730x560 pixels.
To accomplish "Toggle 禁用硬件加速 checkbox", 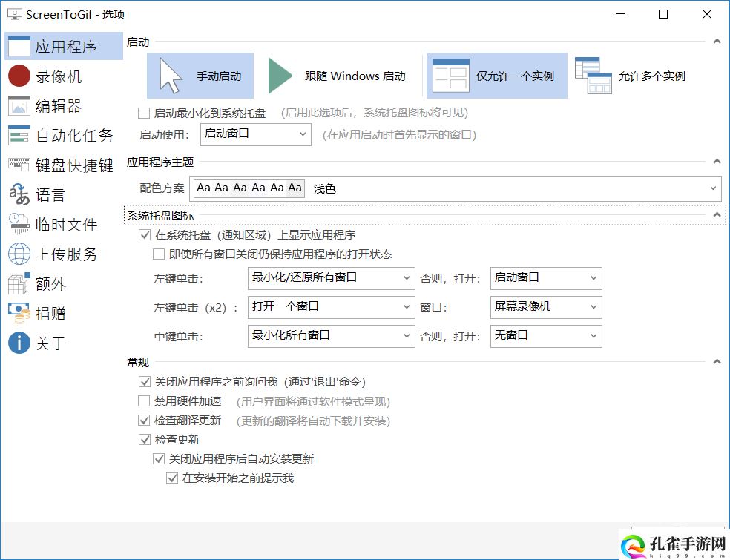I will click(x=144, y=401).
